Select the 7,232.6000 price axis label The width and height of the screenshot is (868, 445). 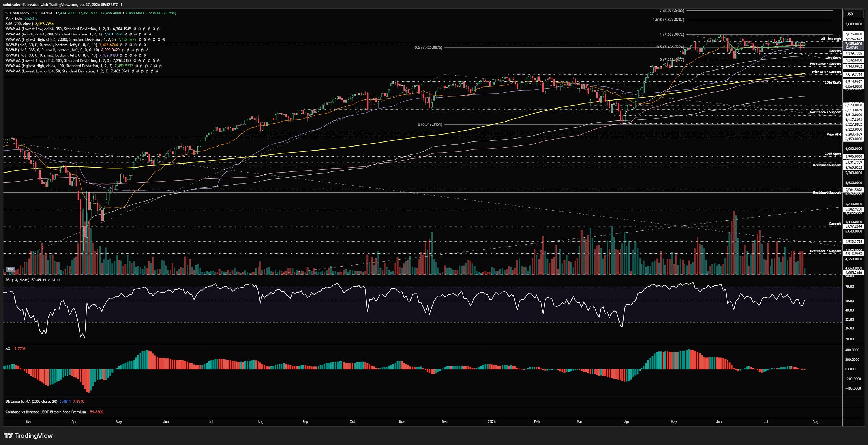coord(854,60)
